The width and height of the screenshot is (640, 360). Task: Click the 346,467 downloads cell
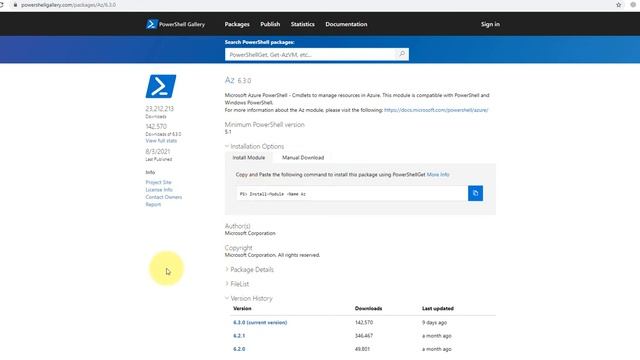click(364, 336)
